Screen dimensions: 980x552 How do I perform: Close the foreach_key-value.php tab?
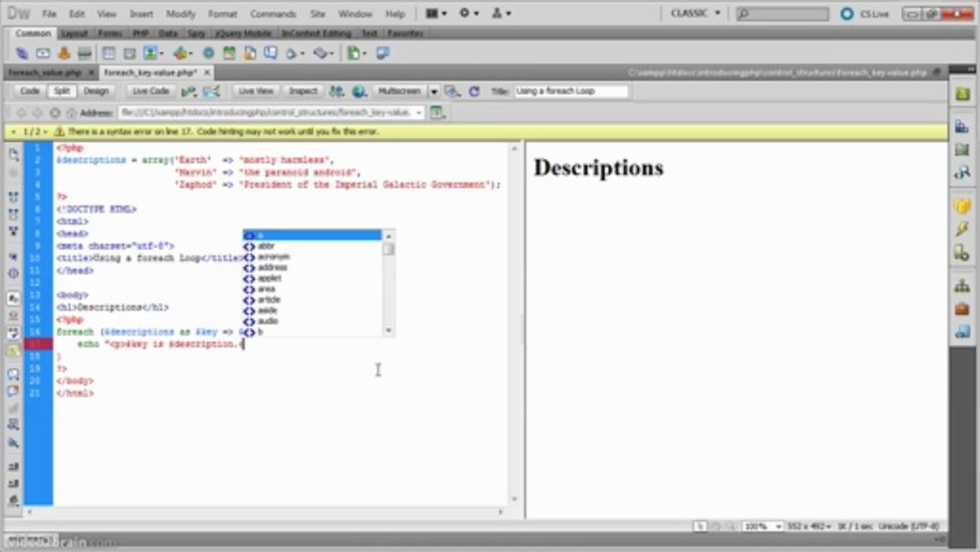tap(206, 72)
